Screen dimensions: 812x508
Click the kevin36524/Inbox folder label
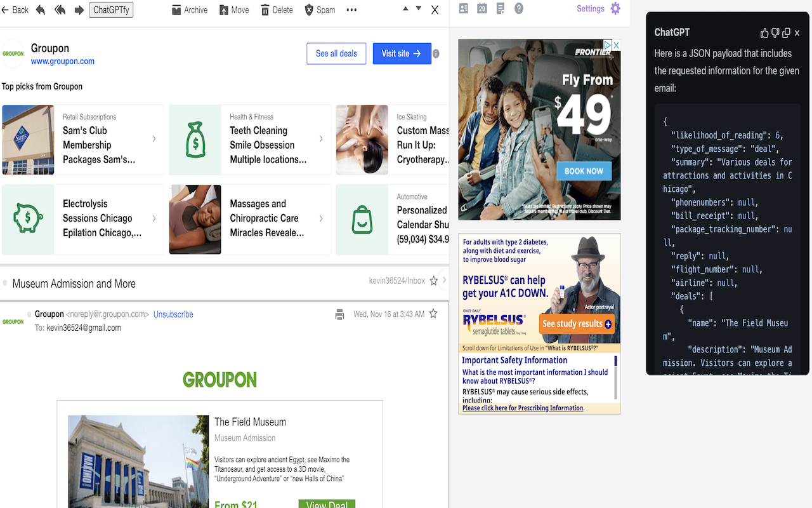point(397,281)
